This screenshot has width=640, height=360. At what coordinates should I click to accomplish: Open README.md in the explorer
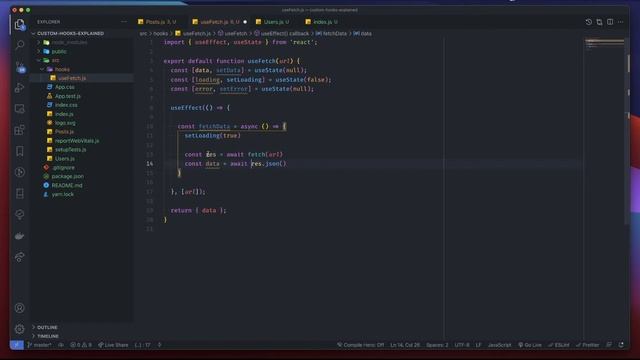[67, 185]
